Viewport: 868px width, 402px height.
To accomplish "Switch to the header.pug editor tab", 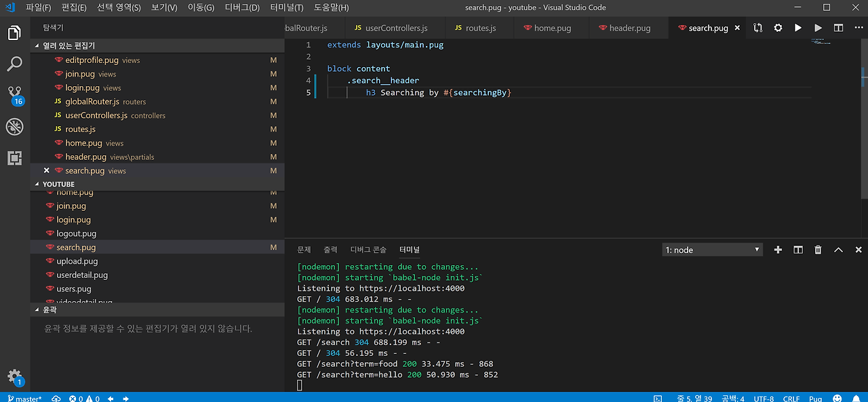I will pos(629,28).
